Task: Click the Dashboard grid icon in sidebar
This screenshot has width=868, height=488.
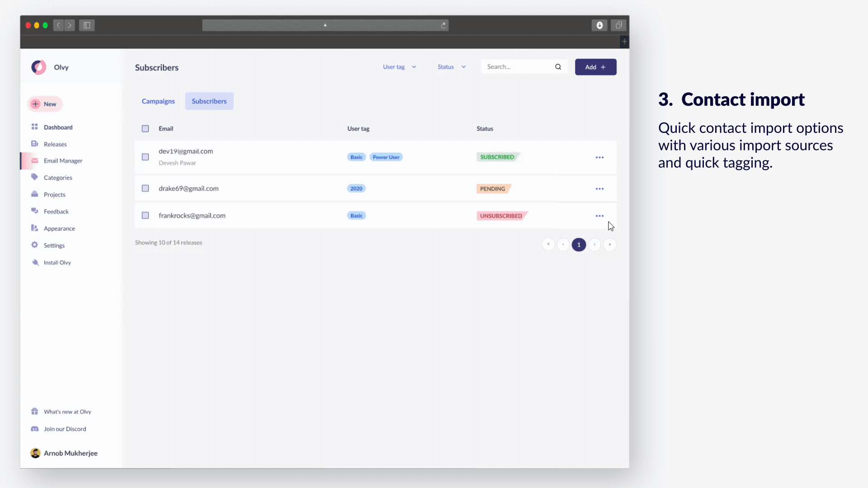Action: pyautogui.click(x=34, y=127)
